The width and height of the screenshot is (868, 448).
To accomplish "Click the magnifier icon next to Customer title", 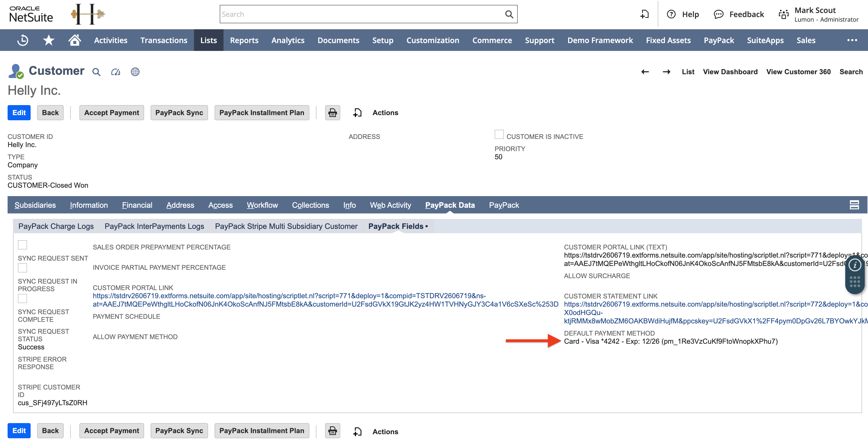I will (x=96, y=72).
